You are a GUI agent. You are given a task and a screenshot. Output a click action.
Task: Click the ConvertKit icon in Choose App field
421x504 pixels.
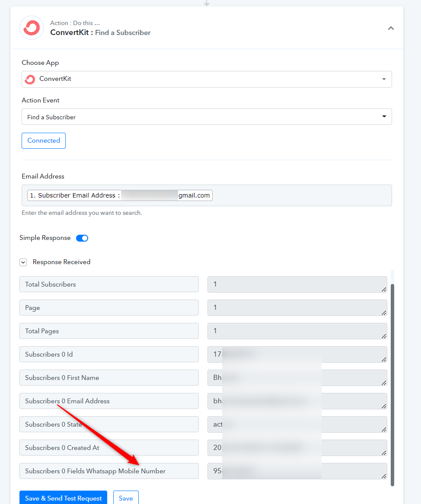click(30, 79)
